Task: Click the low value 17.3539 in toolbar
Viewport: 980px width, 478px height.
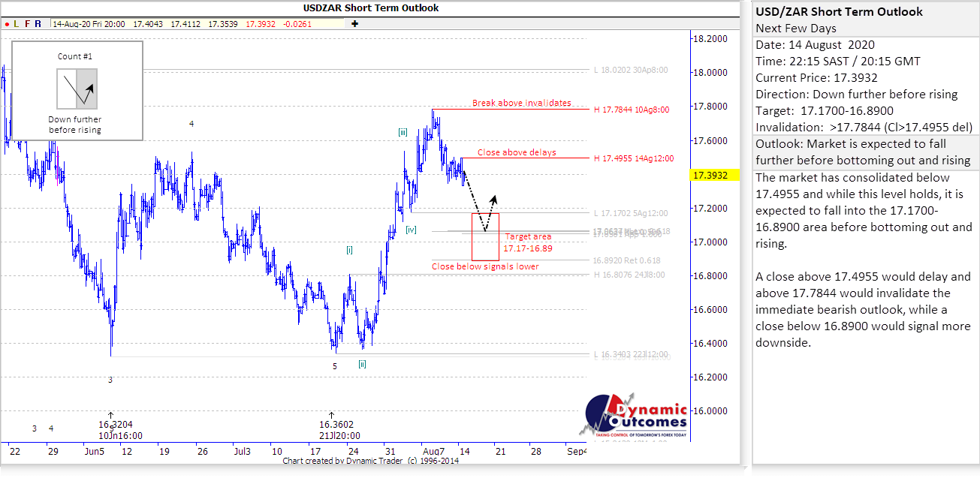Action: click(x=223, y=24)
